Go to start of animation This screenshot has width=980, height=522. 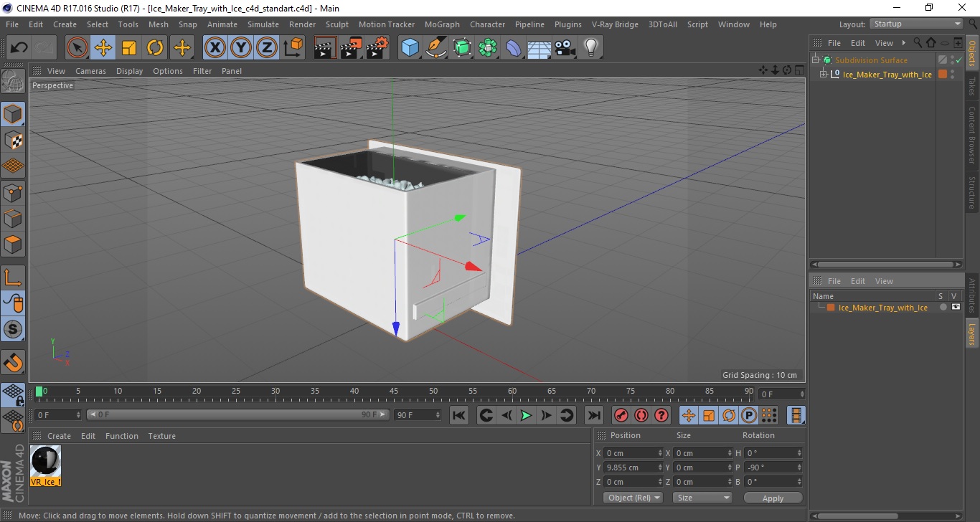tap(459, 415)
